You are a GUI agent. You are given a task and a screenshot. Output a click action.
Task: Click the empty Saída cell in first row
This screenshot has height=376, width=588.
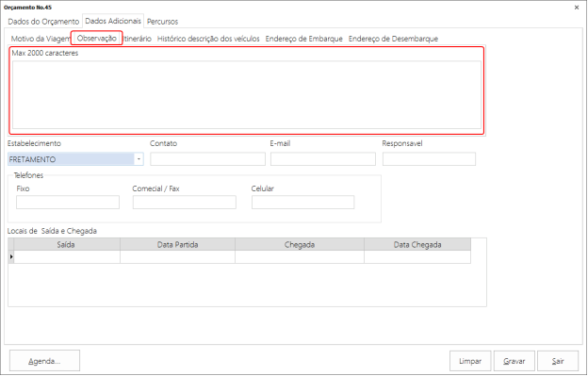[67, 256]
